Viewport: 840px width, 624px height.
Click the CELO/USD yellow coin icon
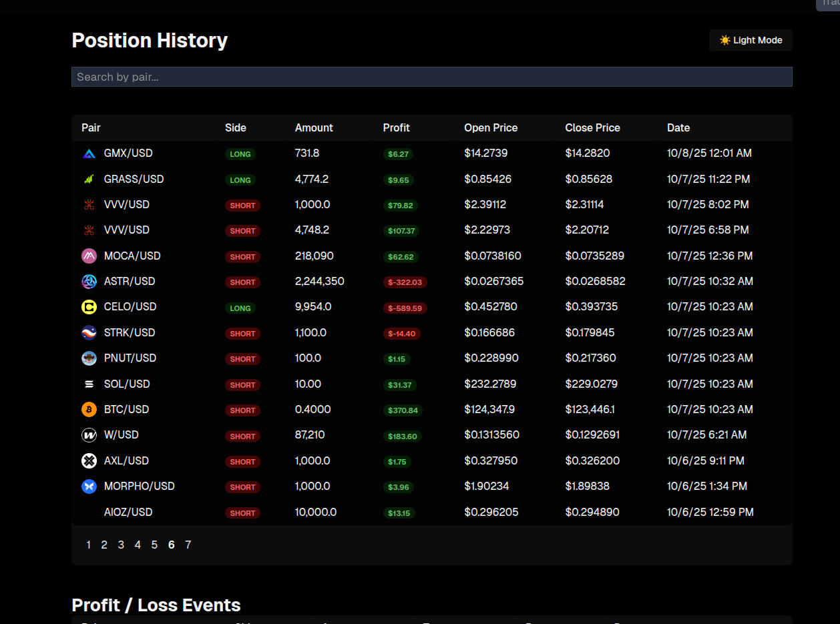[89, 306]
